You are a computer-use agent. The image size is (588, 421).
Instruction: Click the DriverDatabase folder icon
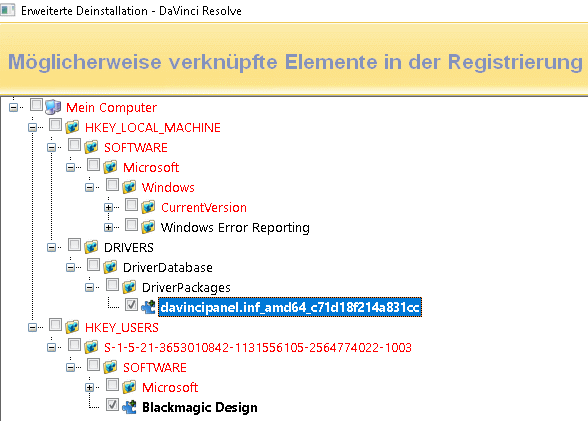pyautogui.click(x=110, y=267)
